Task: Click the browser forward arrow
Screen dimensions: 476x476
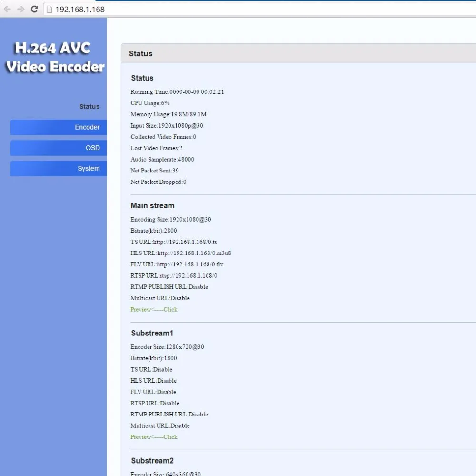Action: click(x=20, y=9)
